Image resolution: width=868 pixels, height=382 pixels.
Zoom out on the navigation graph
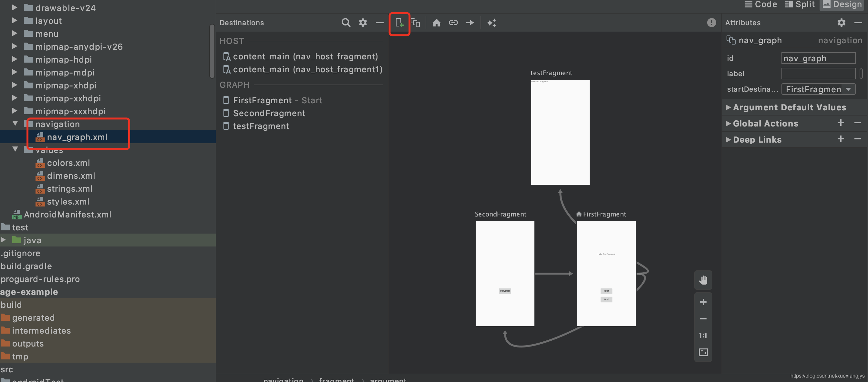tap(703, 319)
